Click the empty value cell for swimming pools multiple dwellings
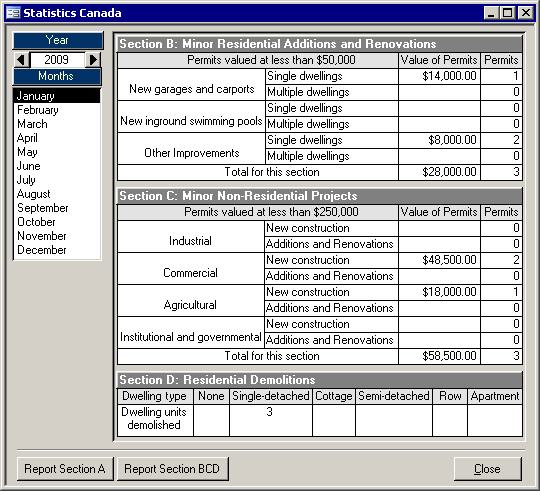The image size is (540, 491). point(439,124)
